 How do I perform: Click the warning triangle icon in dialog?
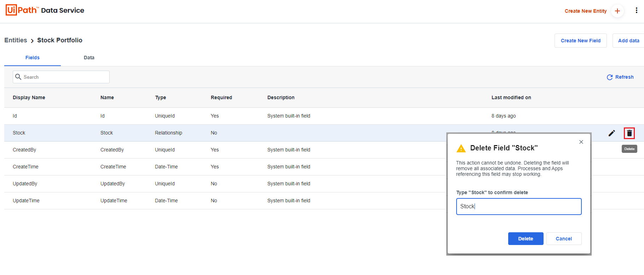click(x=461, y=148)
